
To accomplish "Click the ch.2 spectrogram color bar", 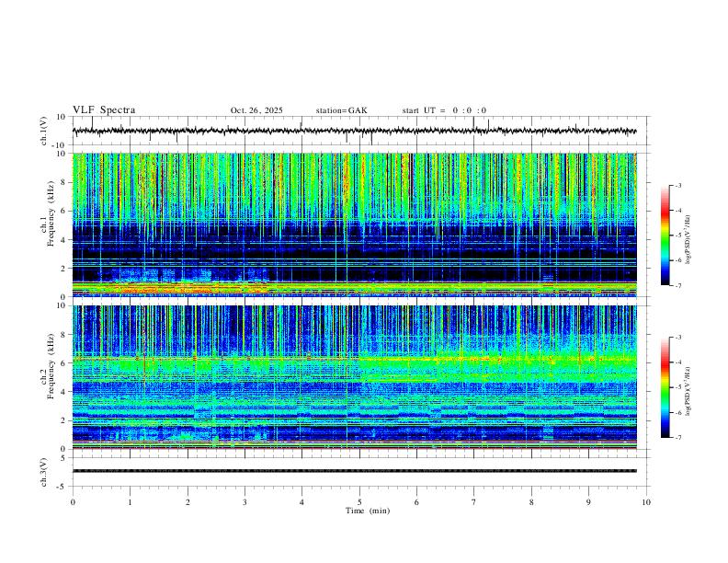I will coord(665,387).
